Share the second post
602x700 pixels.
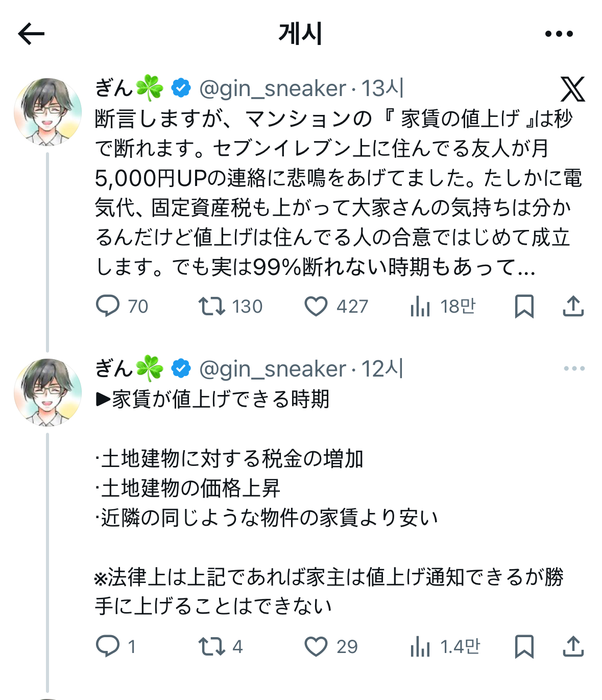pos(573,646)
